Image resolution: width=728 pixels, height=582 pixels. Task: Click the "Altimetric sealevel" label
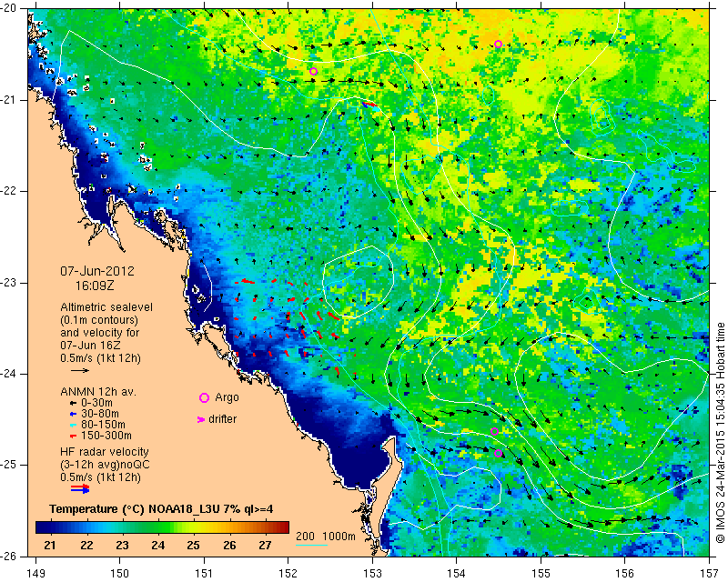pyautogui.click(x=106, y=307)
